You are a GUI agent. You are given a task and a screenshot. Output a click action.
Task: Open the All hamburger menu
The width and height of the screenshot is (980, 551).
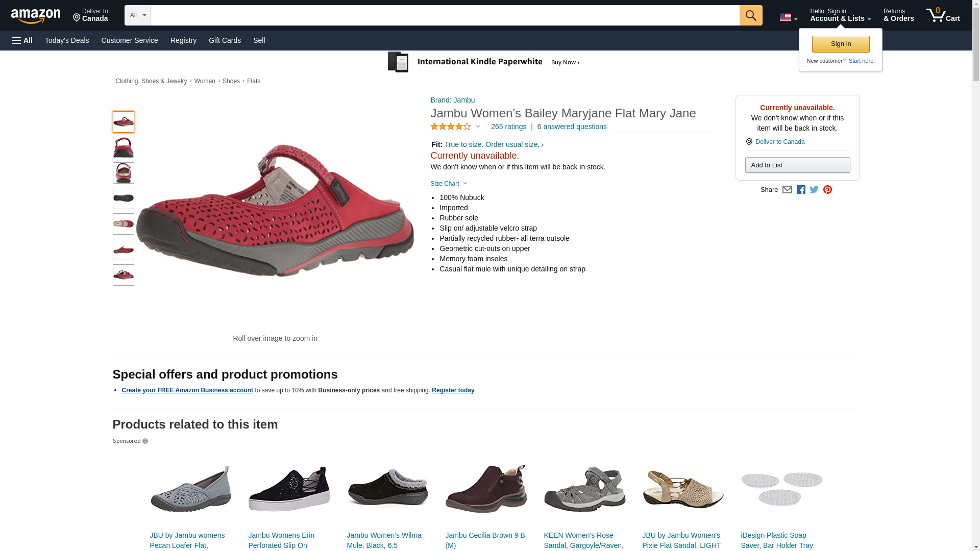click(22, 40)
